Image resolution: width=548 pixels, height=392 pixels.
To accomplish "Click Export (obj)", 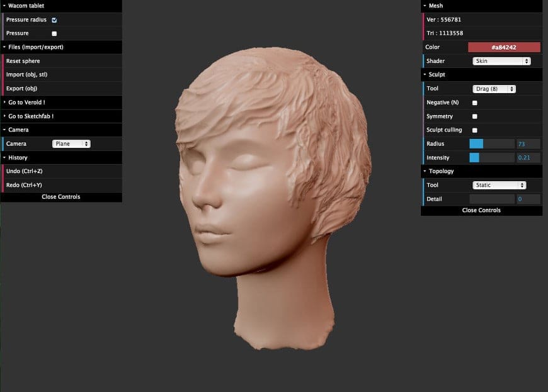I will [22, 89].
